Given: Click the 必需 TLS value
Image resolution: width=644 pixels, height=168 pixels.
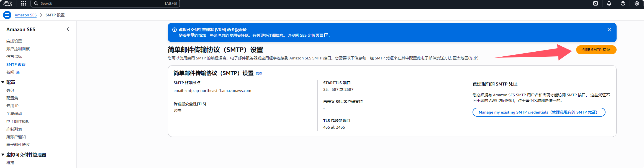Looking at the screenshot, I should [x=177, y=111].
